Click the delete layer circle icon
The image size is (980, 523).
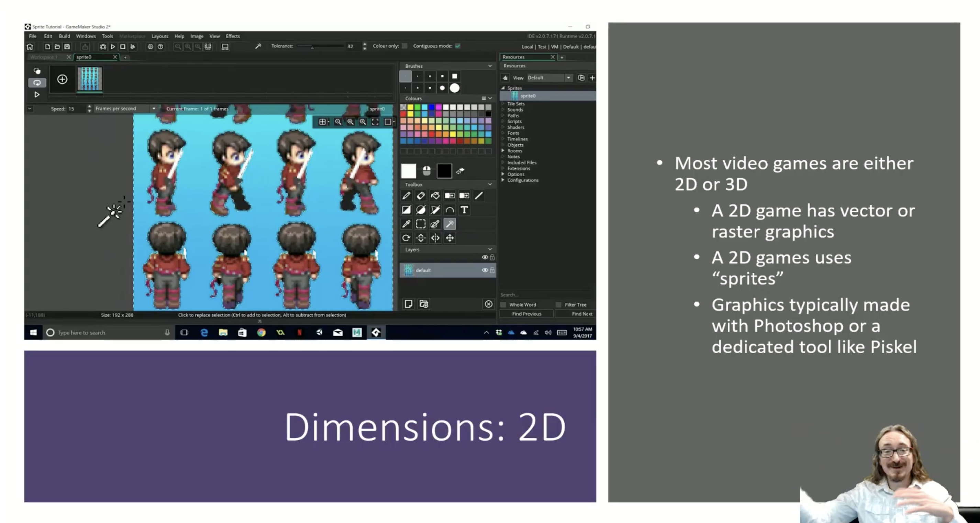(x=489, y=304)
